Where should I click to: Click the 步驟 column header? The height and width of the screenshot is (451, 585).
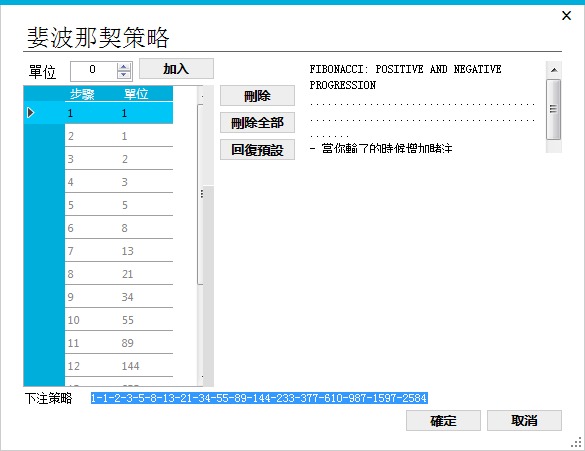pyautogui.click(x=82, y=94)
